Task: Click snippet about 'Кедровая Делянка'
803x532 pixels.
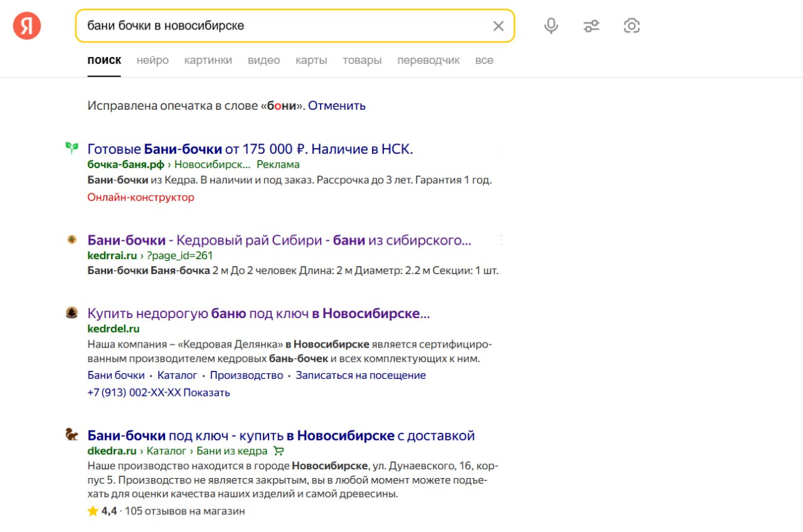Action: (x=290, y=352)
